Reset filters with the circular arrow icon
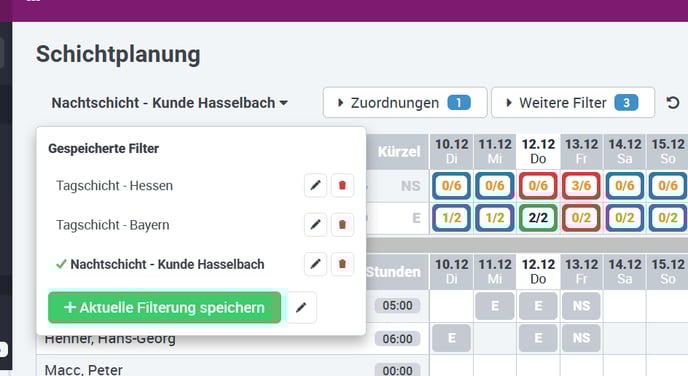 click(x=673, y=103)
